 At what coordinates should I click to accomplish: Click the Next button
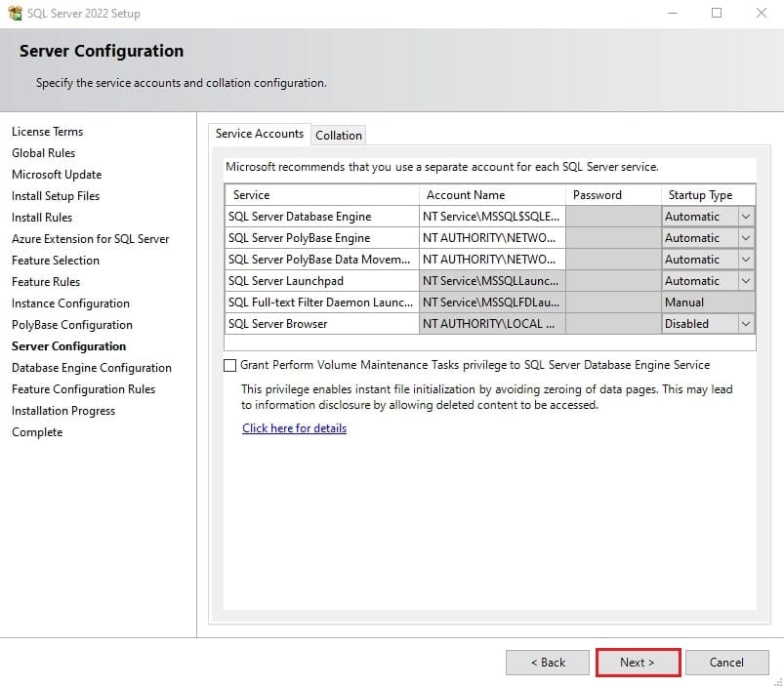click(638, 663)
